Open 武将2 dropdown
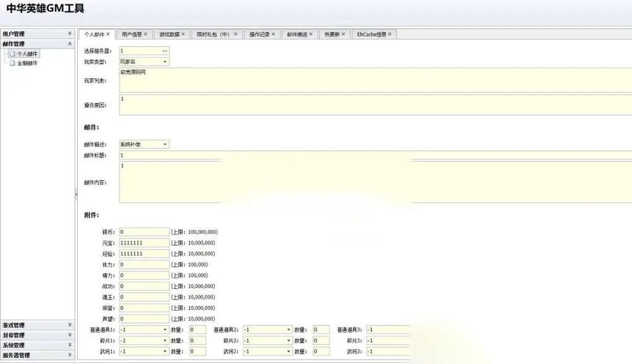Screen dimensions: 632x364 coord(289,351)
